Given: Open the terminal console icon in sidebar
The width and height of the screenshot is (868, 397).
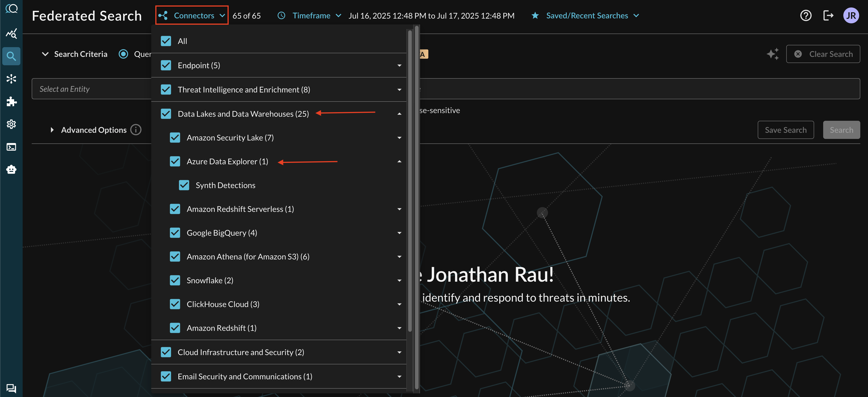Looking at the screenshot, I should click(x=11, y=147).
